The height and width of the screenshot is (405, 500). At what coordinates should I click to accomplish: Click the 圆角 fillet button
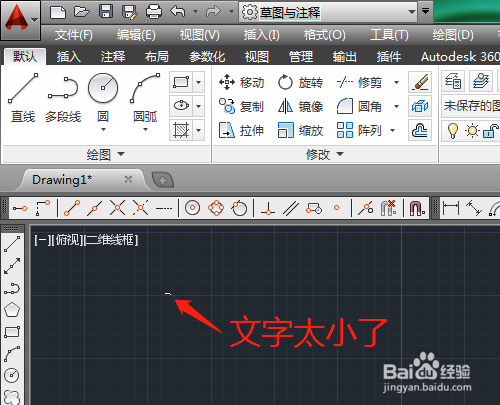(359, 106)
